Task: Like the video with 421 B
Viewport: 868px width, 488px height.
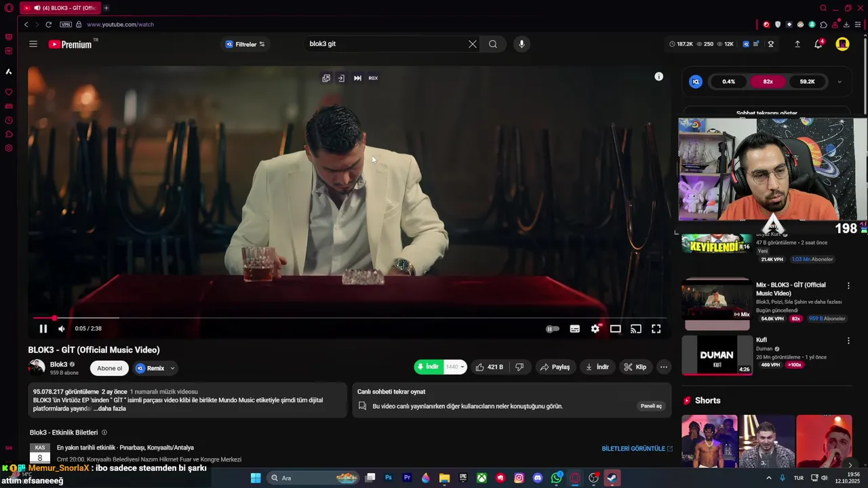Action: pos(489,367)
